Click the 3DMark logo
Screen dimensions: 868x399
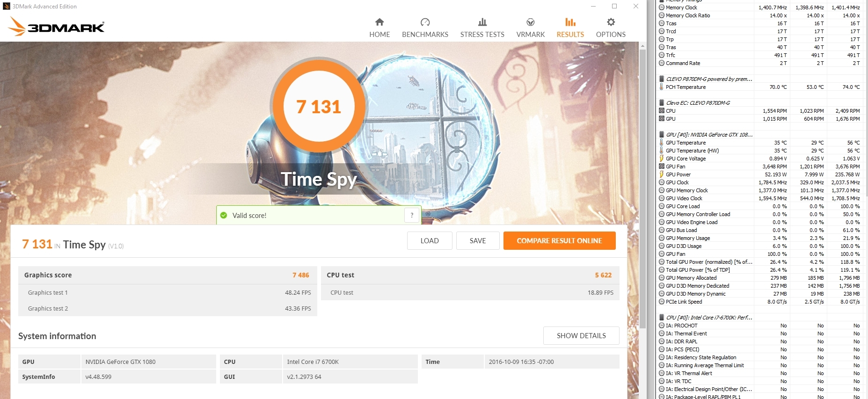pyautogui.click(x=57, y=26)
